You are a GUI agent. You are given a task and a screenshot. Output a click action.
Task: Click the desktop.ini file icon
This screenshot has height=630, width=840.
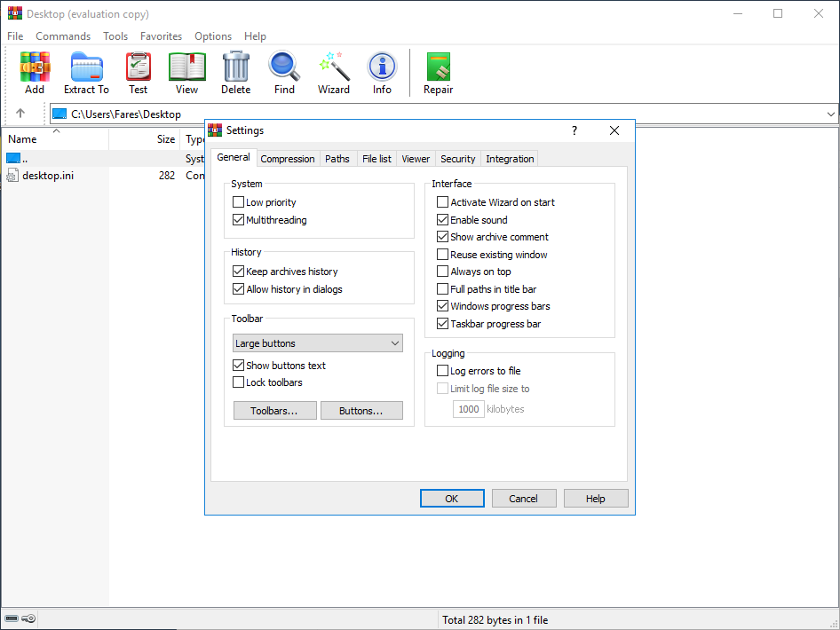12,176
